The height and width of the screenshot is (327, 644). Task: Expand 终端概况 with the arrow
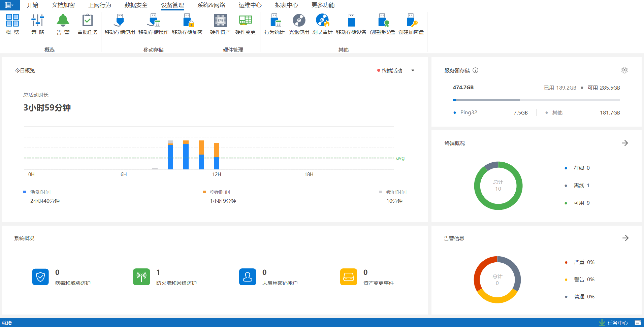click(625, 143)
